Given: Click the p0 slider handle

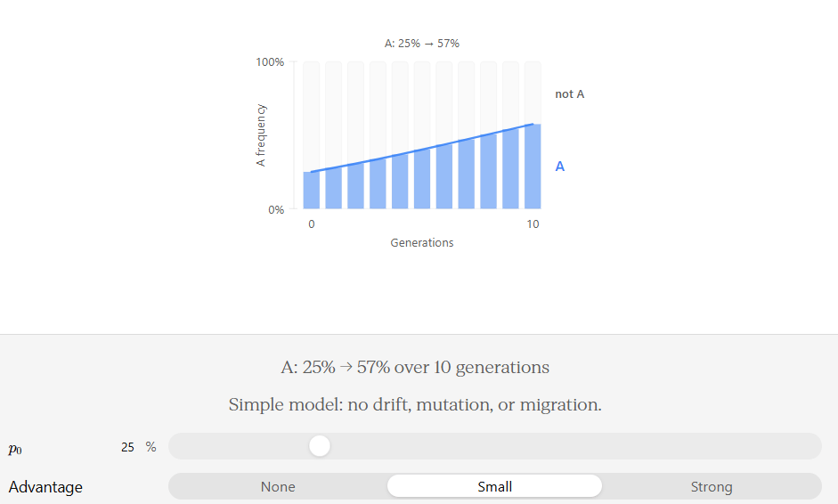Looking at the screenshot, I should [x=320, y=446].
